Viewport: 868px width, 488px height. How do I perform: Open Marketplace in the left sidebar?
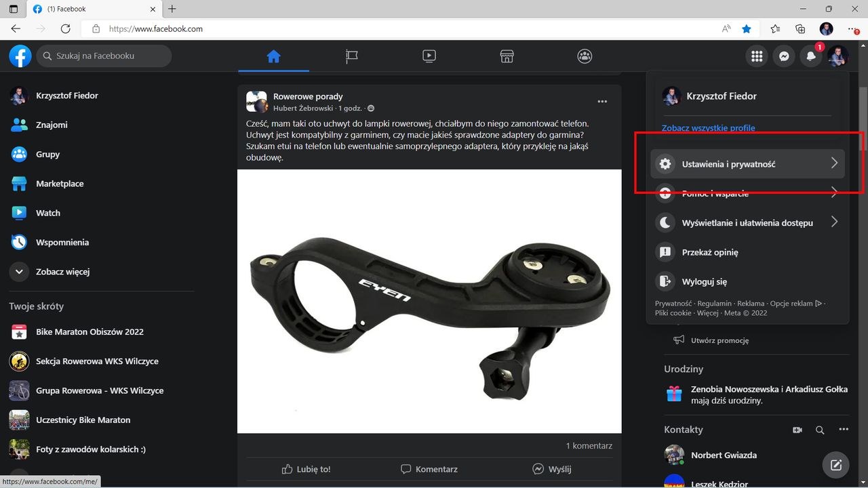[x=100, y=184]
